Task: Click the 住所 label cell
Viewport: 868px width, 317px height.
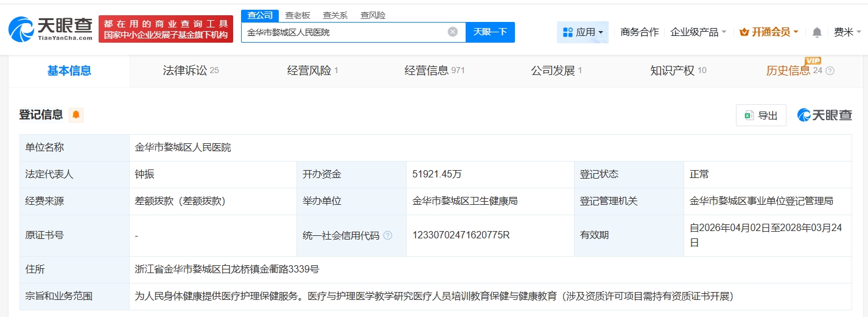Action: [74, 269]
